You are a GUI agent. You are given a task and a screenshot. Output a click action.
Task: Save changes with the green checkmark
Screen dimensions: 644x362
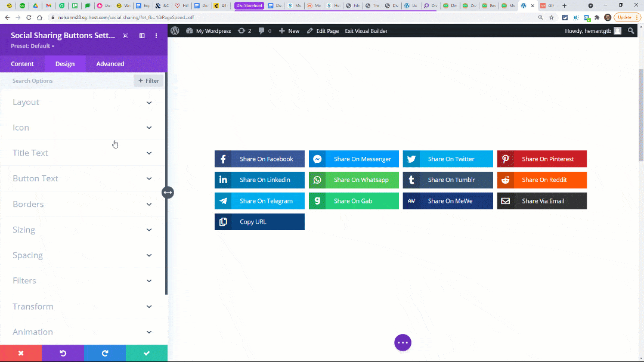click(147, 354)
